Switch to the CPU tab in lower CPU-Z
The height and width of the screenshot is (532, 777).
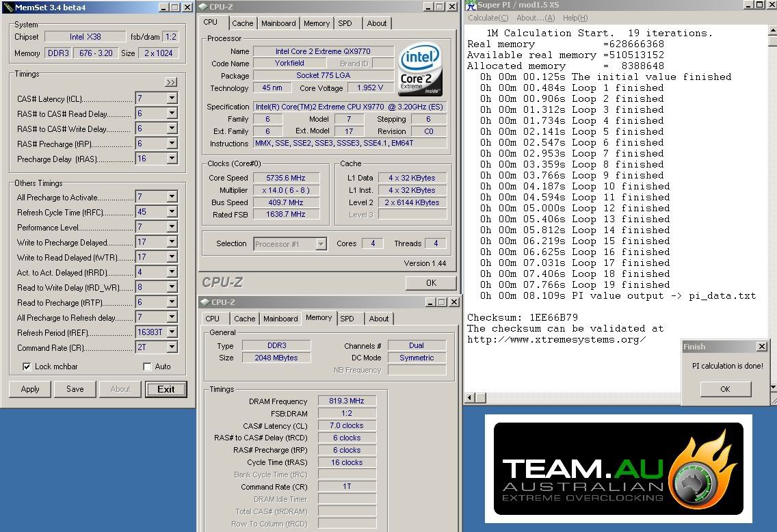coord(212,319)
